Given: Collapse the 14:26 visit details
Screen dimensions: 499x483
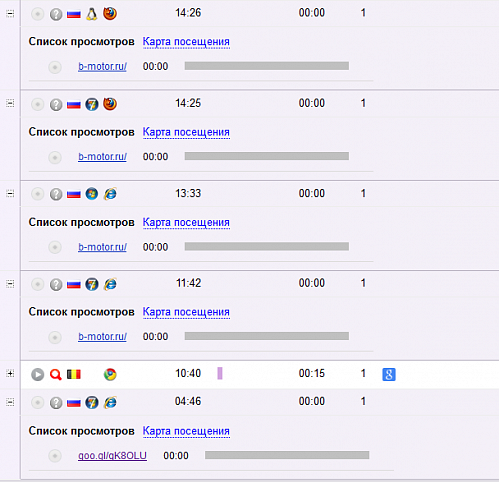Looking at the screenshot, I should point(10,14).
